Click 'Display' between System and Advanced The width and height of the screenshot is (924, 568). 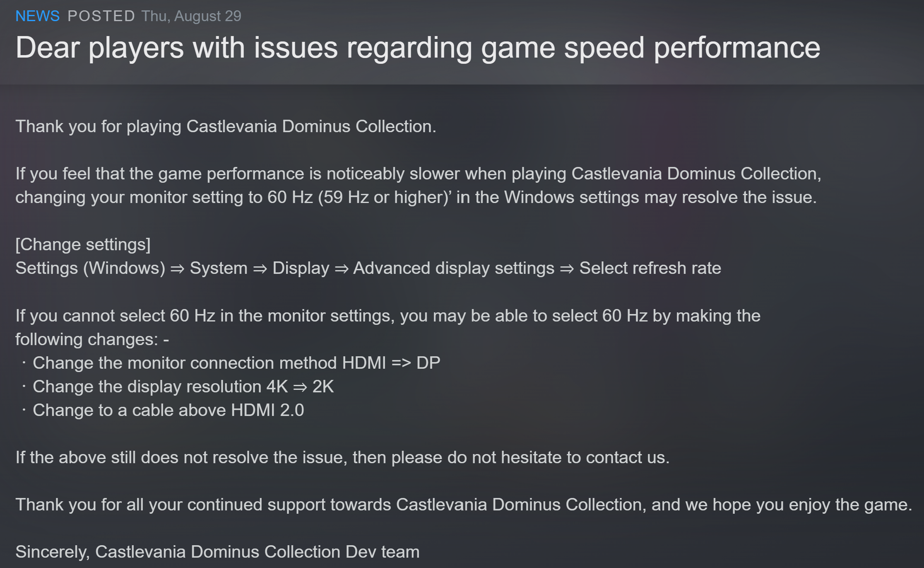coord(301,268)
